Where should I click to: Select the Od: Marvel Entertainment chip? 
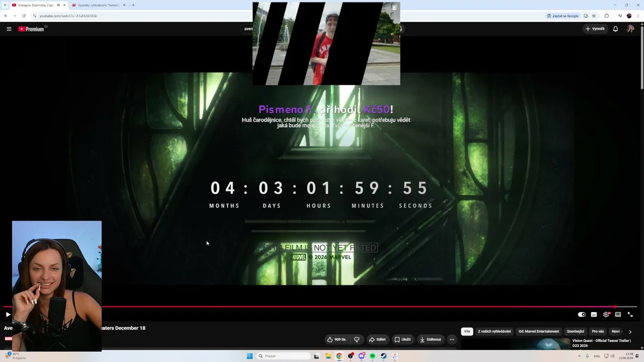pyautogui.click(x=539, y=331)
